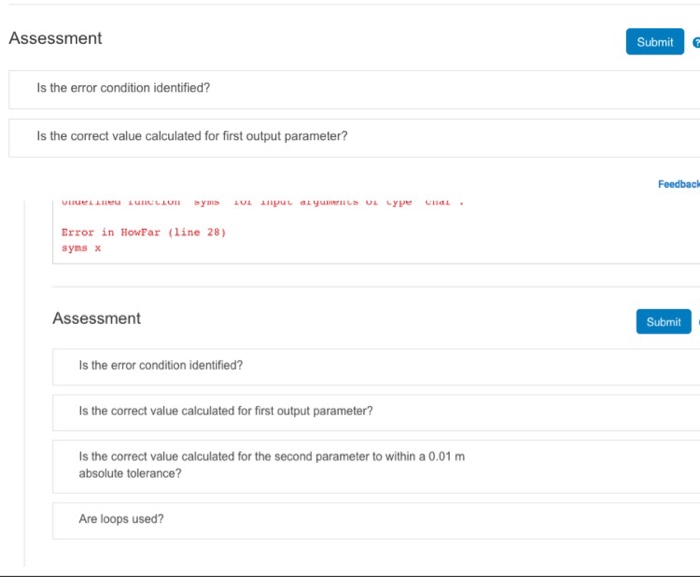Select top 'Is the error condition identified?' row
This screenshot has height=577, width=700.
pos(354,89)
